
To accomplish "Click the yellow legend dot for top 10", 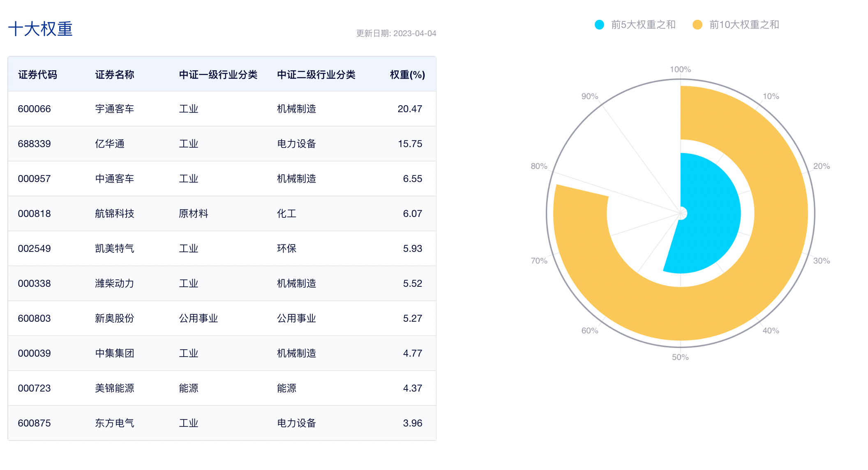I will tap(697, 25).
